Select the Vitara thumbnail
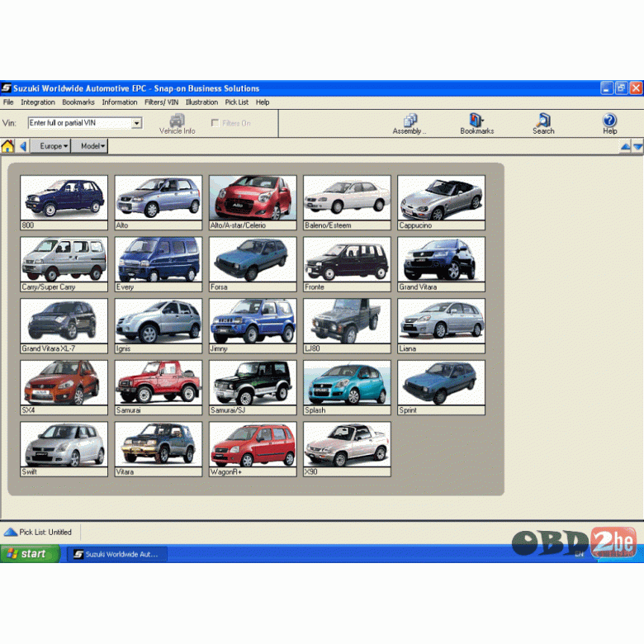The width and height of the screenshot is (644, 644). (x=159, y=449)
